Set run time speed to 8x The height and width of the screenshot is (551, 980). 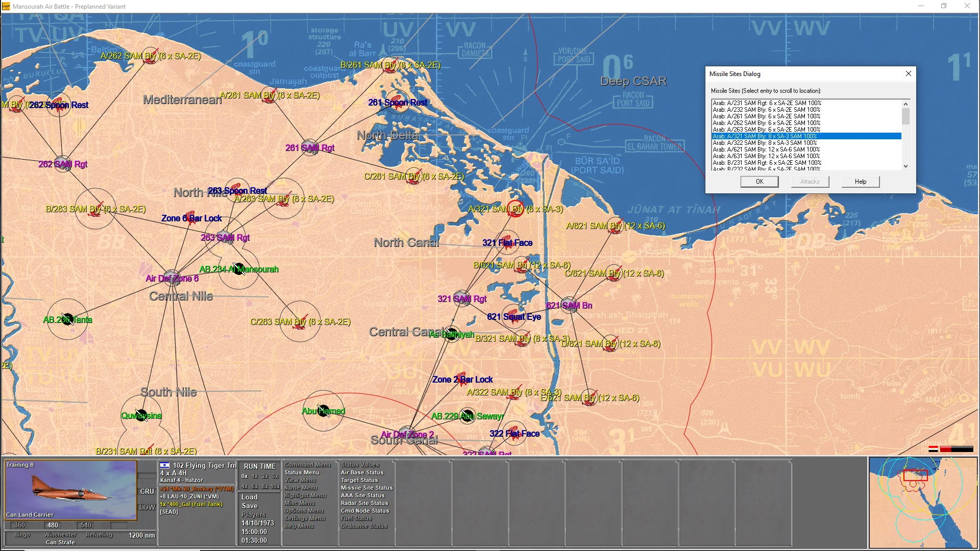265,487
